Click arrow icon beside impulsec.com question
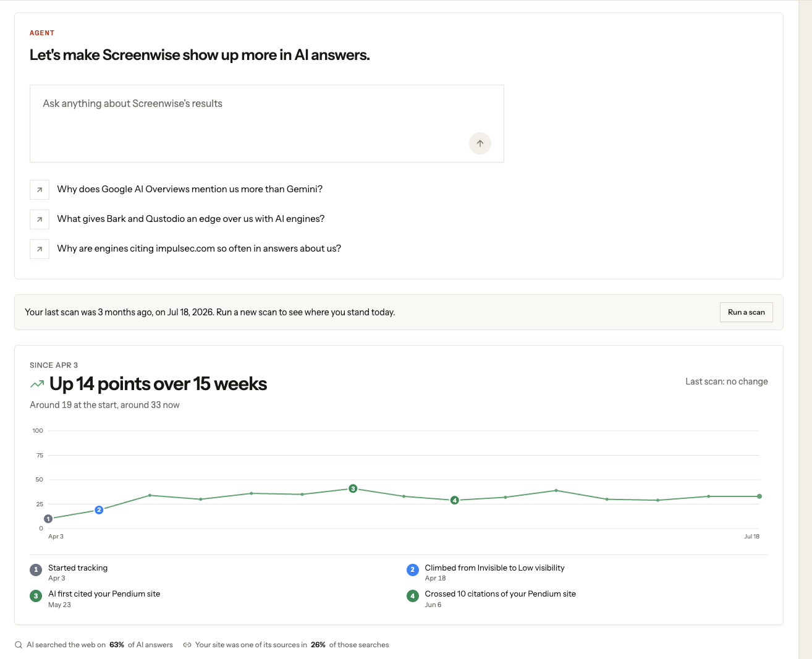 40,249
